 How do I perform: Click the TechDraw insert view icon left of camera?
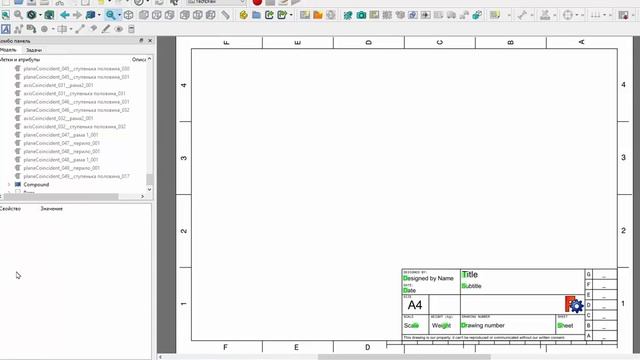[348, 15]
